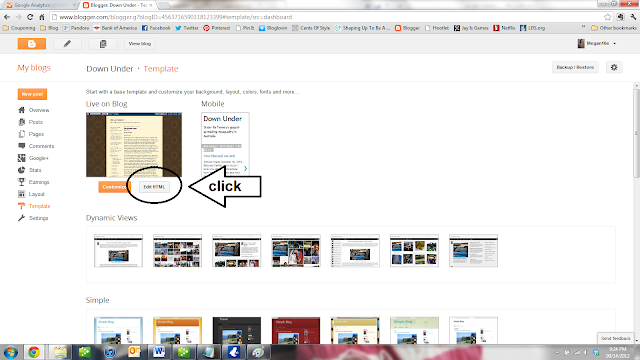Click the pencil new post icon
This screenshot has width=640, height=360.
pyautogui.click(x=67, y=44)
